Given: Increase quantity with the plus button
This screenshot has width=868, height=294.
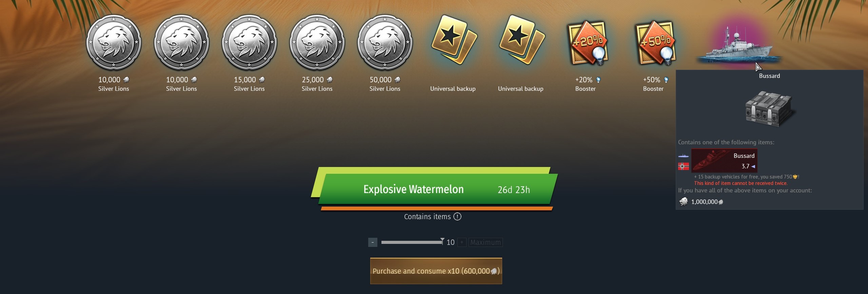Looking at the screenshot, I should click(462, 242).
